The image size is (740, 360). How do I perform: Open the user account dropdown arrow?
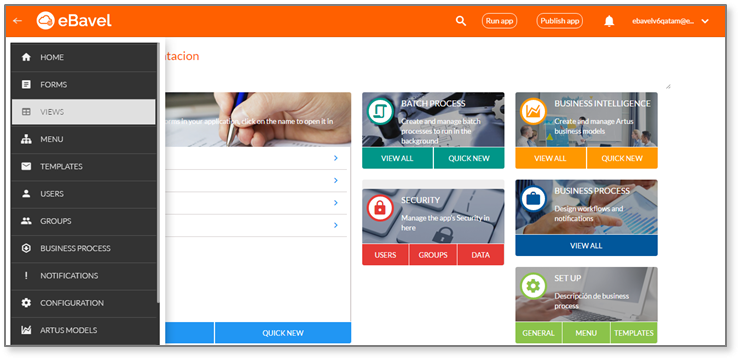click(705, 21)
